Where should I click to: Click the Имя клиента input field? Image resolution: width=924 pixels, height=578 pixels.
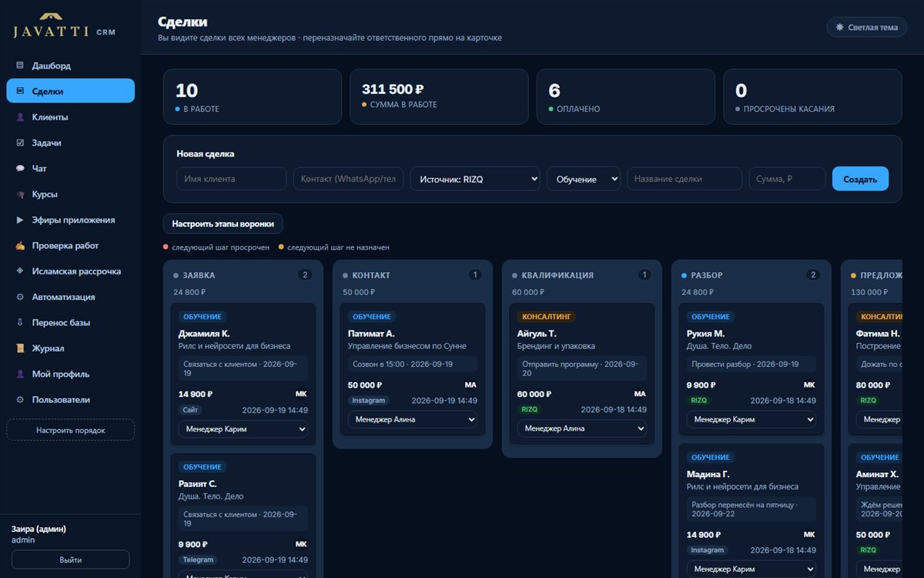232,179
